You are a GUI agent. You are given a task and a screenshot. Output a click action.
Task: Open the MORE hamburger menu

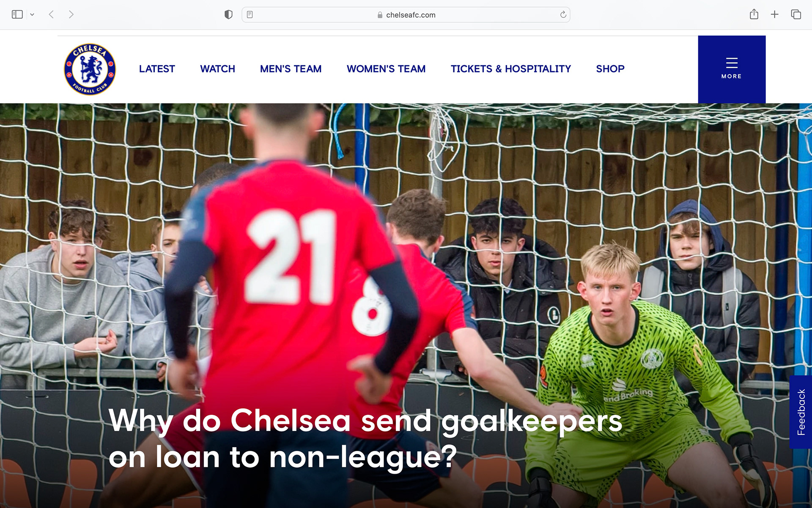coord(732,69)
